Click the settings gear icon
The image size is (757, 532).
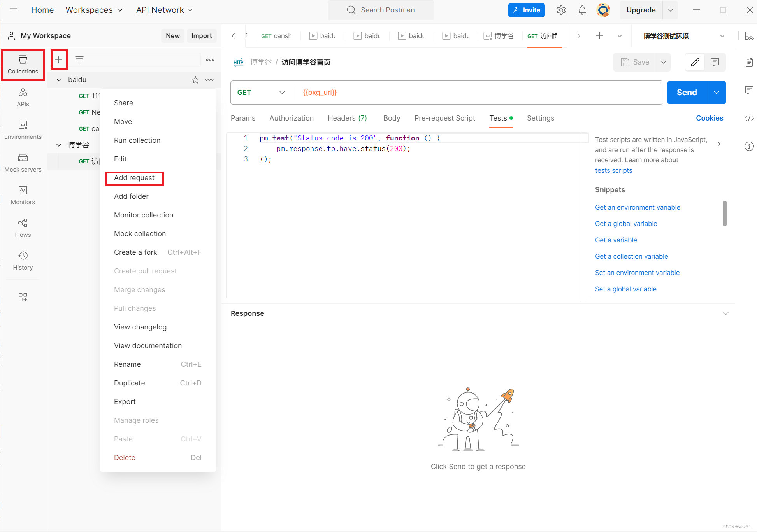point(561,10)
